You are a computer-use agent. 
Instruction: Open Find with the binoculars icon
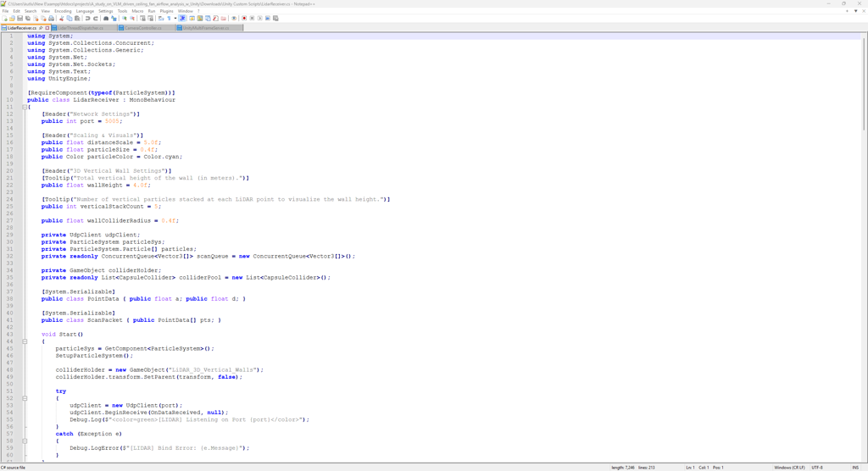pos(106,19)
